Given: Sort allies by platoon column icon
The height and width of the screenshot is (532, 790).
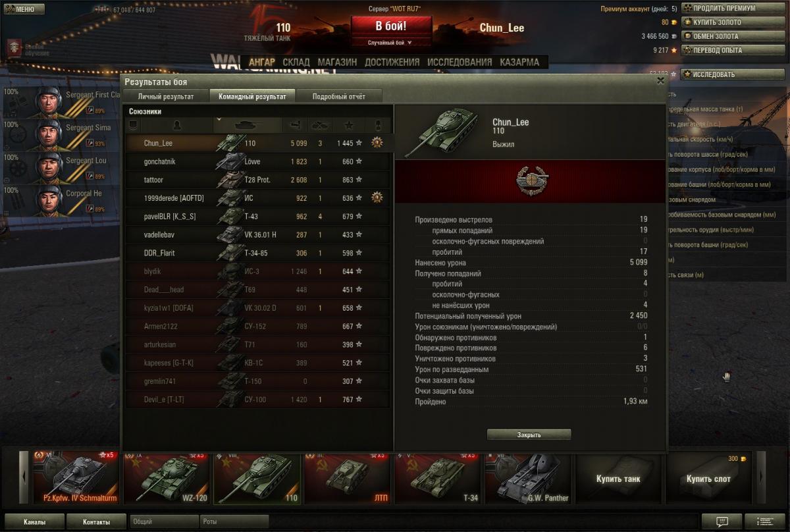Looking at the screenshot, I should (x=132, y=124).
